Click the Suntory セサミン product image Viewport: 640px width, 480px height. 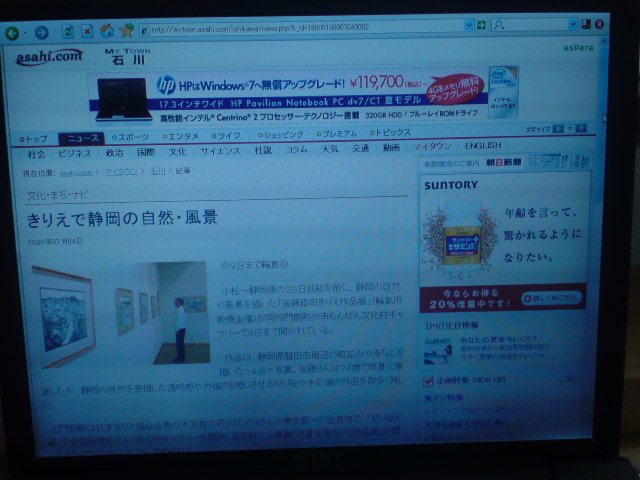(461, 241)
